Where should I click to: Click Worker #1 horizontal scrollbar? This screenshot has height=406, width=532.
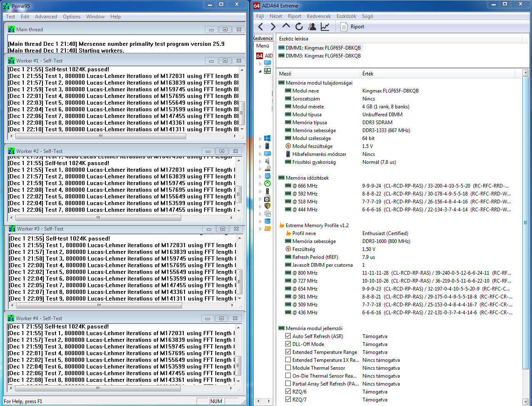click(x=123, y=136)
